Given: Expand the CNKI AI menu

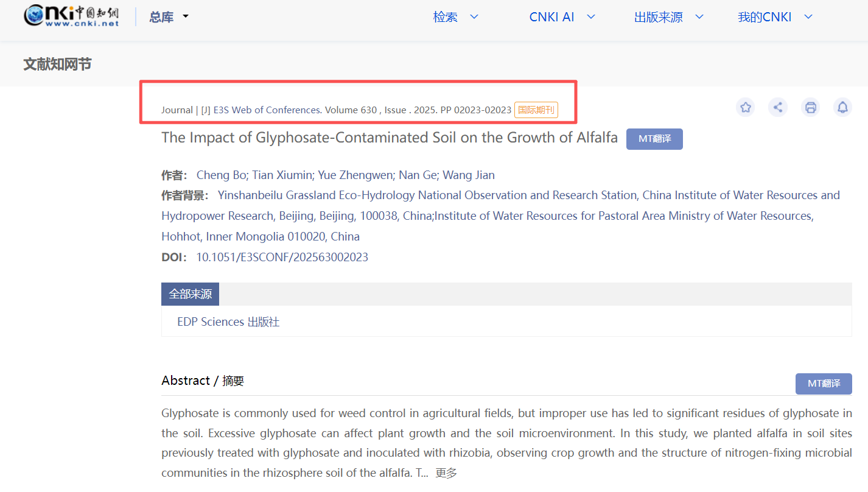Looking at the screenshot, I should (x=561, y=17).
